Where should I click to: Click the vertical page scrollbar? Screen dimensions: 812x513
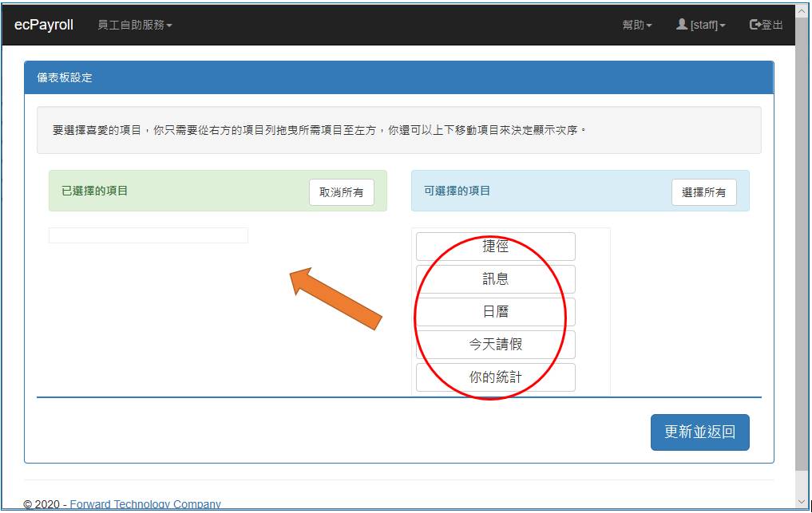[802, 239]
